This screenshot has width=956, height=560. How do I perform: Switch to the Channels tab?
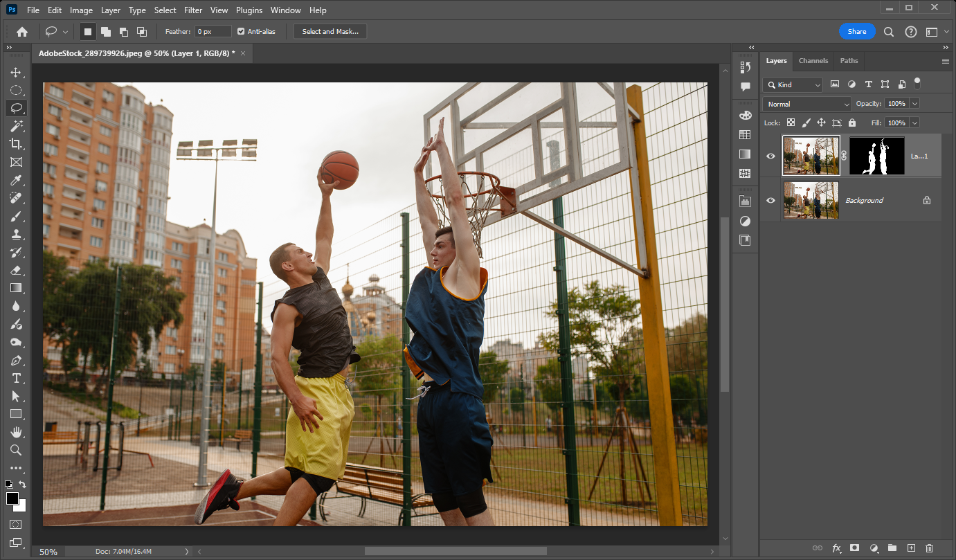813,60
